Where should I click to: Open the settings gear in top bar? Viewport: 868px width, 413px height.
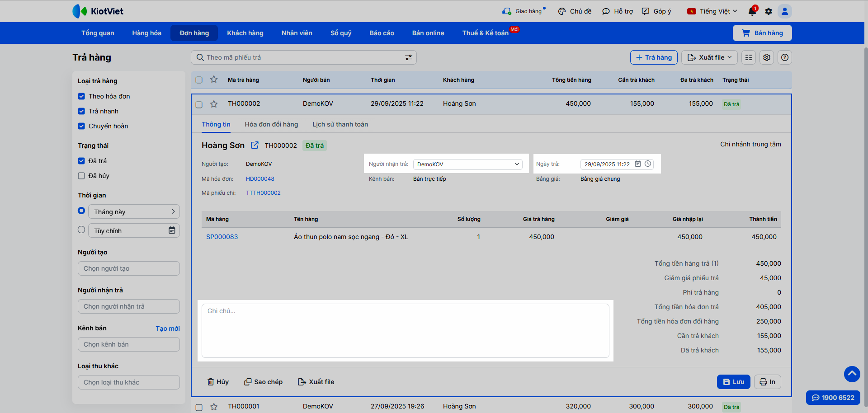[x=769, y=11]
